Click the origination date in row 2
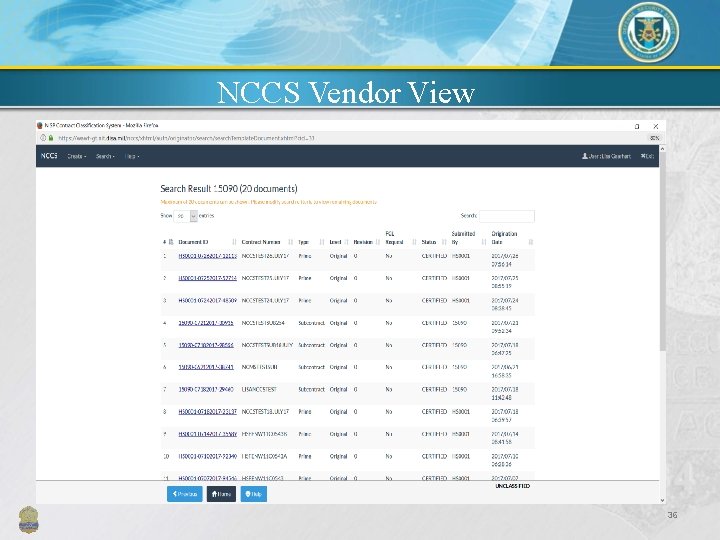The image size is (720, 540). coord(505,281)
